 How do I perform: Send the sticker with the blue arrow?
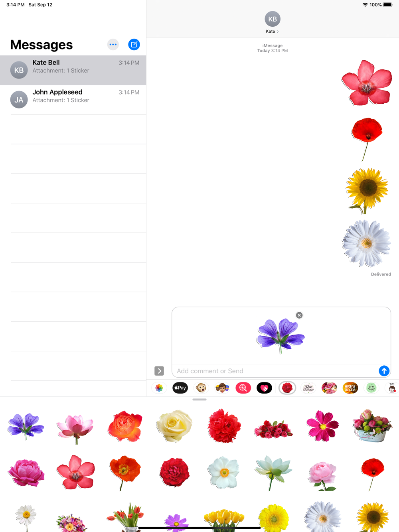(384, 371)
